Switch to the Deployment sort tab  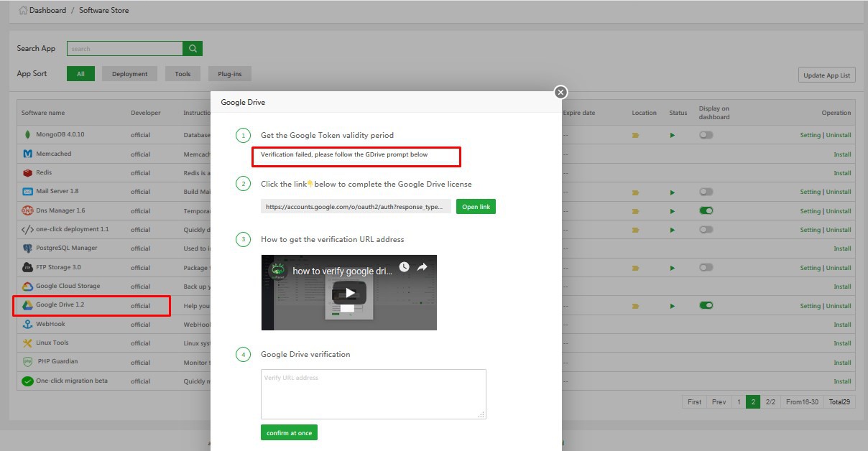(x=129, y=74)
